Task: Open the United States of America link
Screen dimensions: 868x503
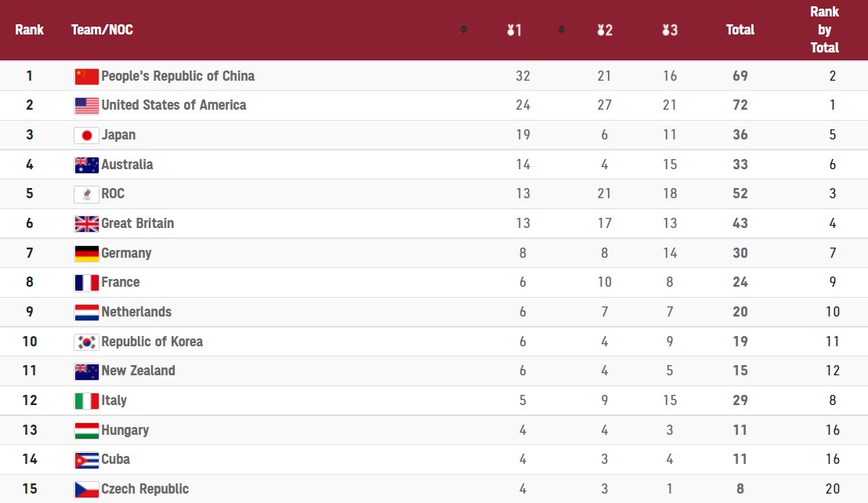Action: point(173,105)
